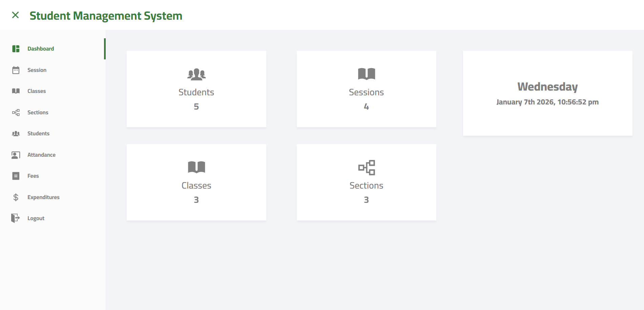Click the Session calendar icon
644x310 pixels.
click(16, 70)
